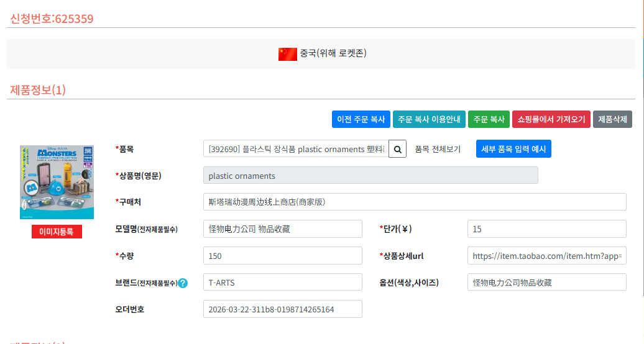The height and width of the screenshot is (344, 644).
Task: Click the 품목 category input field
Action: 295,149
